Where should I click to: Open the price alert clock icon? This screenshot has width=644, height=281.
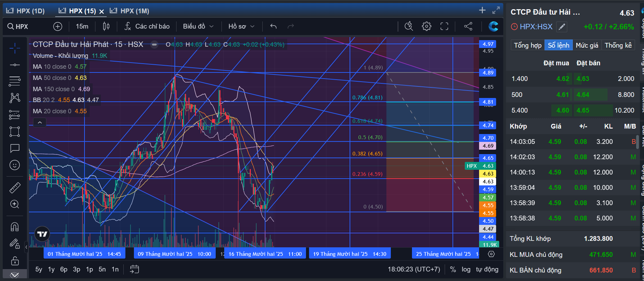tap(409, 27)
